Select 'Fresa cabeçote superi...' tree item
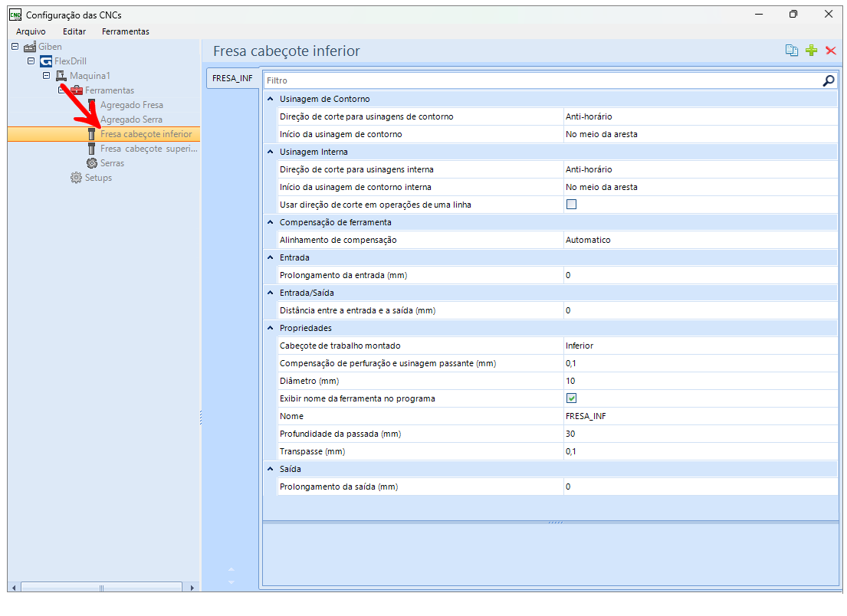The image size is (847, 616). point(149,149)
